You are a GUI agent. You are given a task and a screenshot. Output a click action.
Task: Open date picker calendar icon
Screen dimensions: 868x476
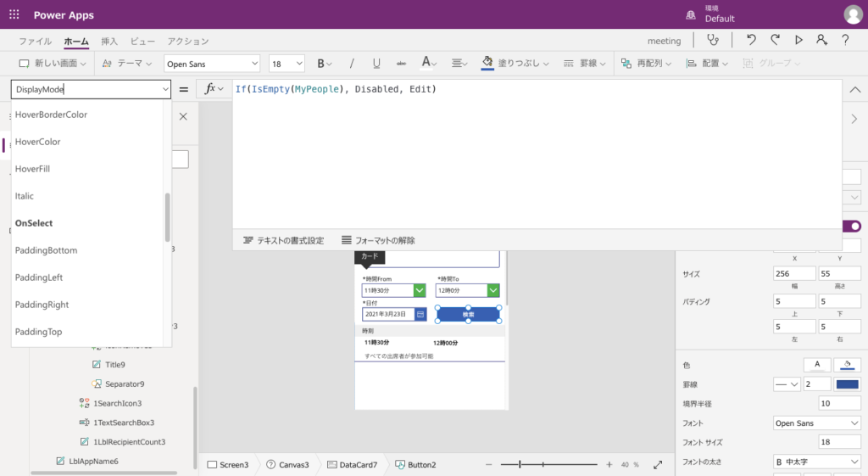tap(420, 314)
